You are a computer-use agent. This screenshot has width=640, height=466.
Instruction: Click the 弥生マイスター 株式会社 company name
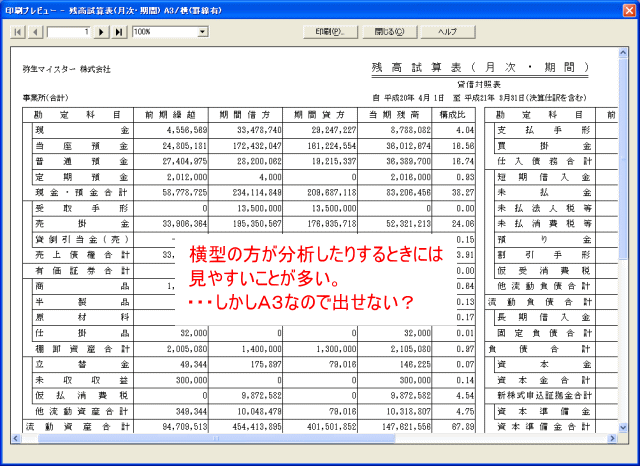pos(67,69)
